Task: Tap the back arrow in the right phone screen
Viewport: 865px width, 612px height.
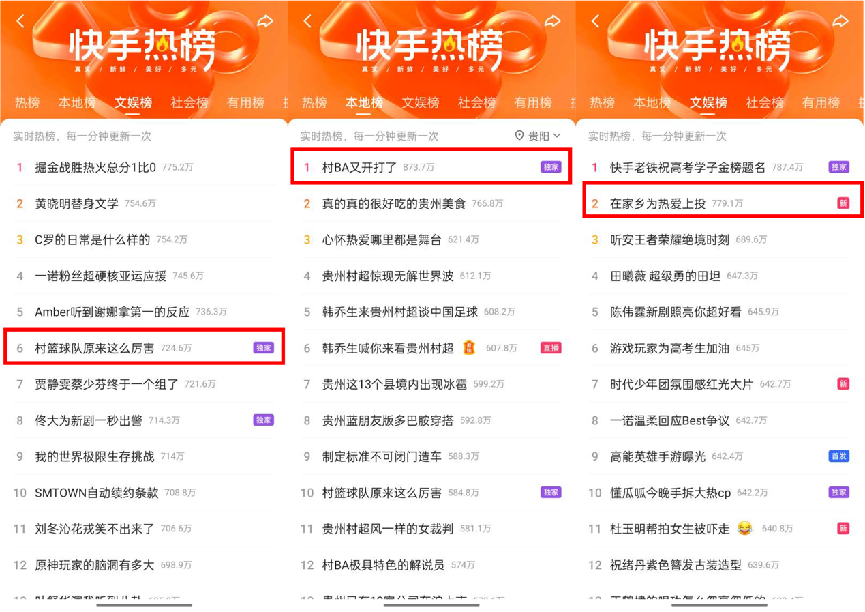Action: click(595, 21)
